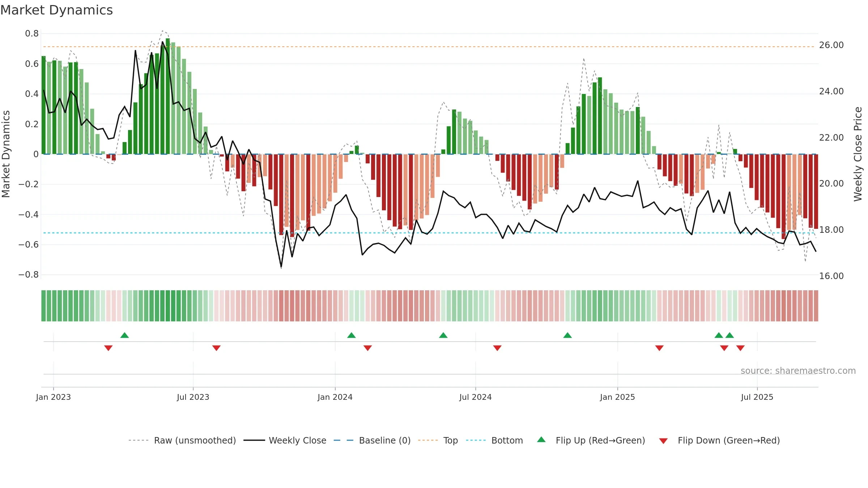Click the Jul 2023 x-axis label
868x488 pixels.
(193, 397)
